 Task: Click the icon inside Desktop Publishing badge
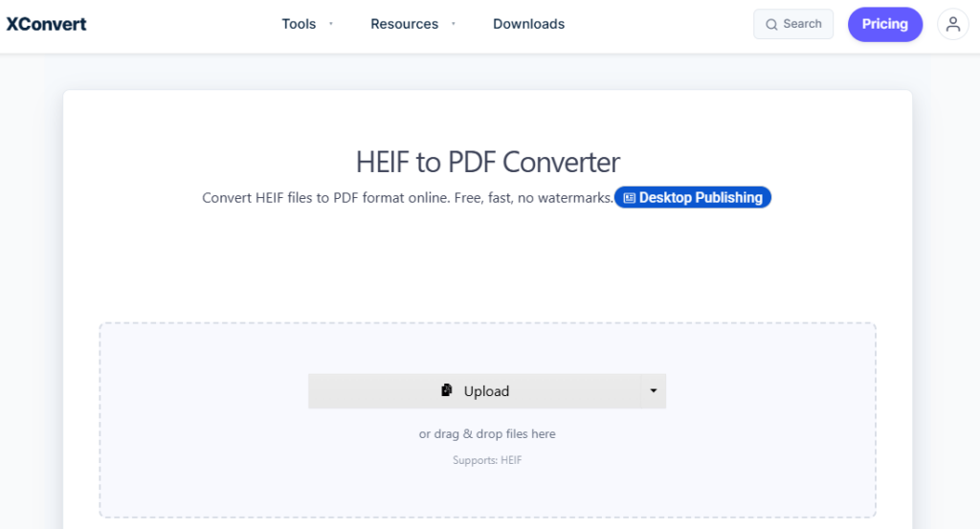click(x=630, y=198)
